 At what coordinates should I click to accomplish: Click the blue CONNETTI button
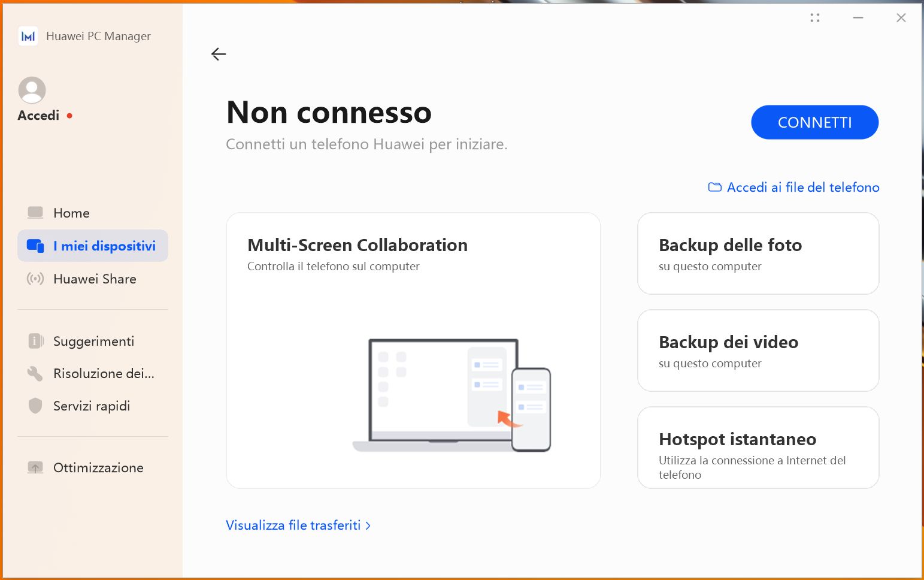pyautogui.click(x=814, y=122)
